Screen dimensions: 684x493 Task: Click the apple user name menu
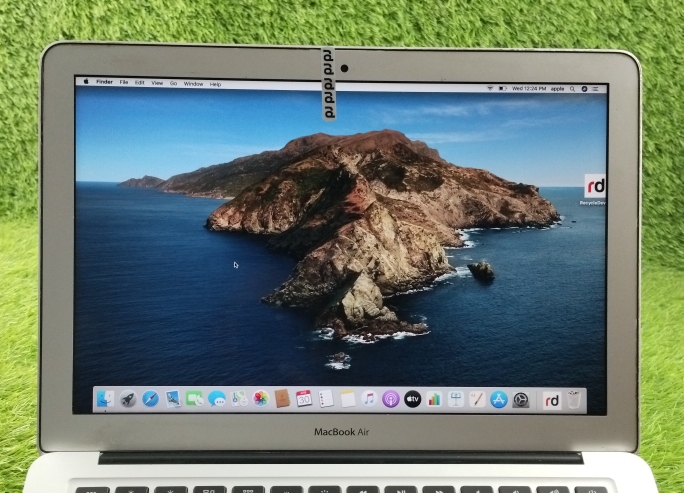point(557,89)
